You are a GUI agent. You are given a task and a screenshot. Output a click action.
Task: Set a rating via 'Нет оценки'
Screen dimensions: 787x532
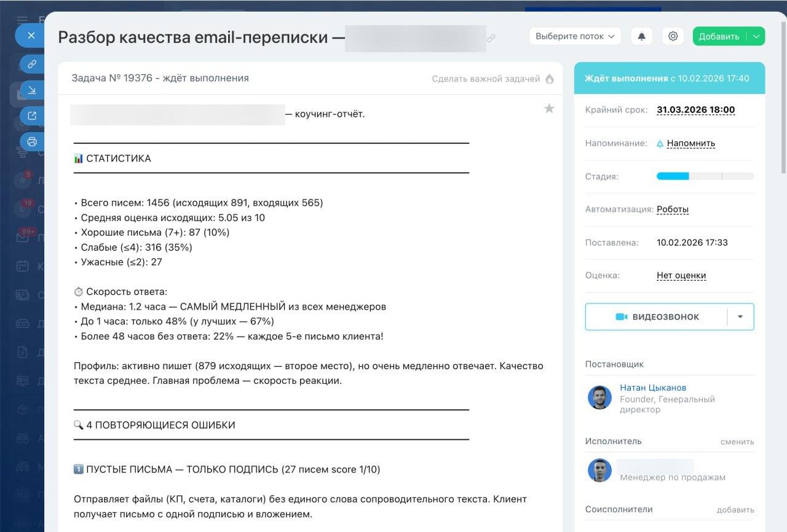point(681,276)
